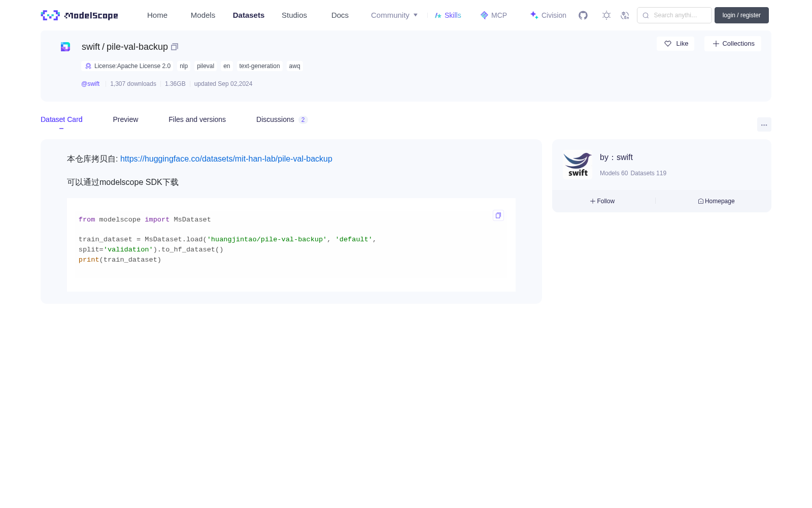Click updated Sep 02,2024 text
This screenshot has width=812, height=508.
[223, 84]
